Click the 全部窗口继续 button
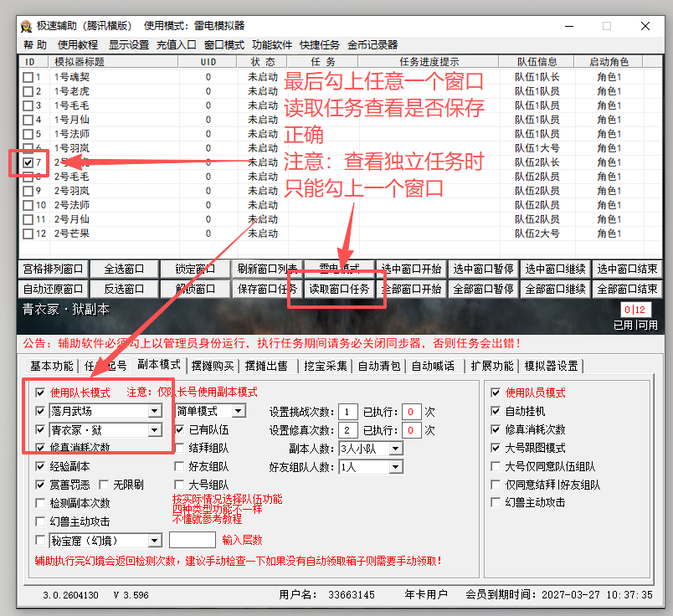Viewport: 673px width, 616px height. (555, 289)
